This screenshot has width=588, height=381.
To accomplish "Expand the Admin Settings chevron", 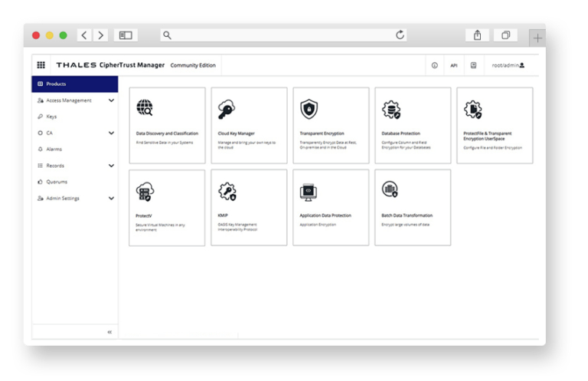I will pyautogui.click(x=111, y=199).
